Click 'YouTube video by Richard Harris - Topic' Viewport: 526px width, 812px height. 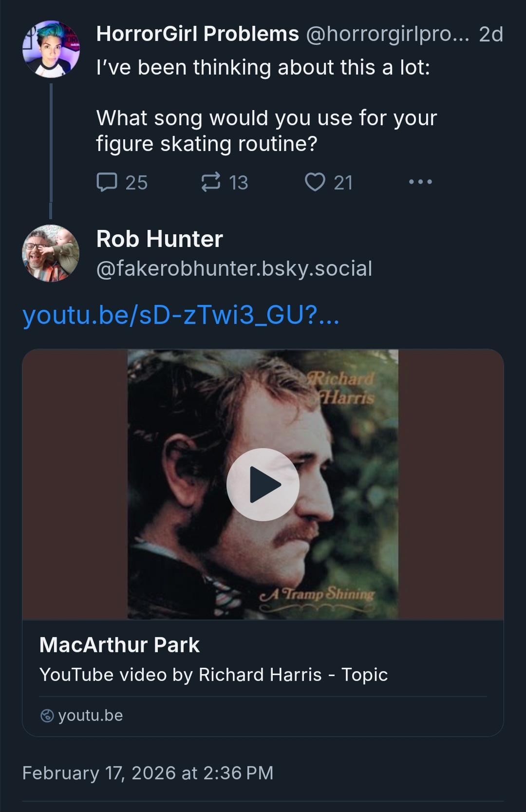213,675
